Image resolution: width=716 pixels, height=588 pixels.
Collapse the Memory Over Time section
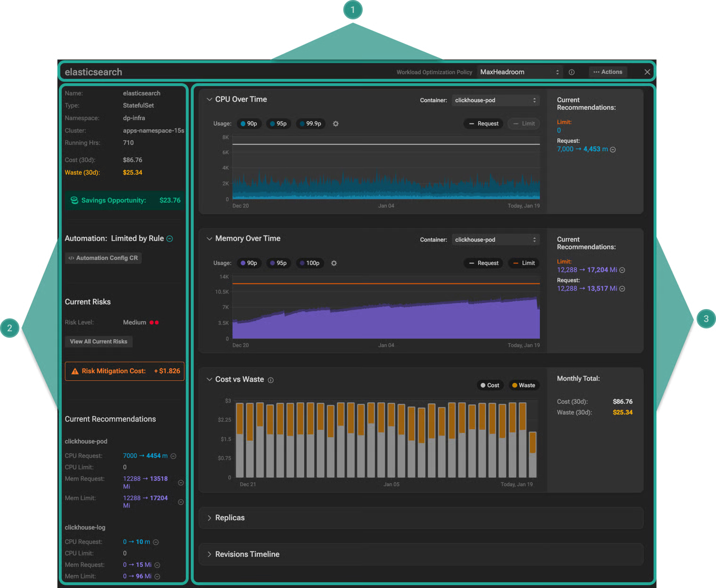pos(209,238)
